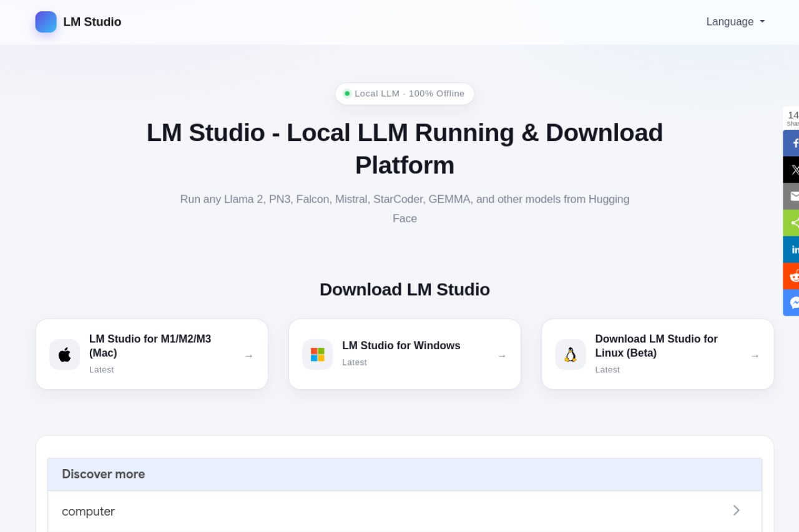Screen dimensions: 799x532
Task: Click the share count number
Action: (793, 115)
